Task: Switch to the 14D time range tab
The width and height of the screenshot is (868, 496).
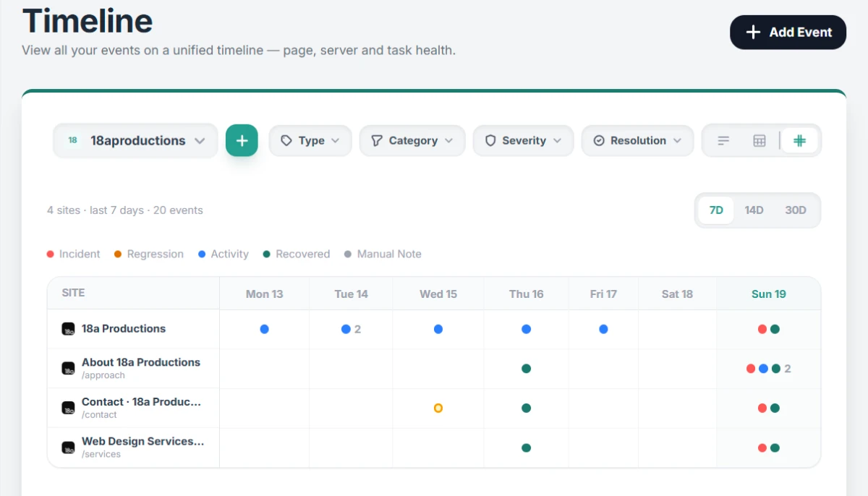Action: point(754,210)
